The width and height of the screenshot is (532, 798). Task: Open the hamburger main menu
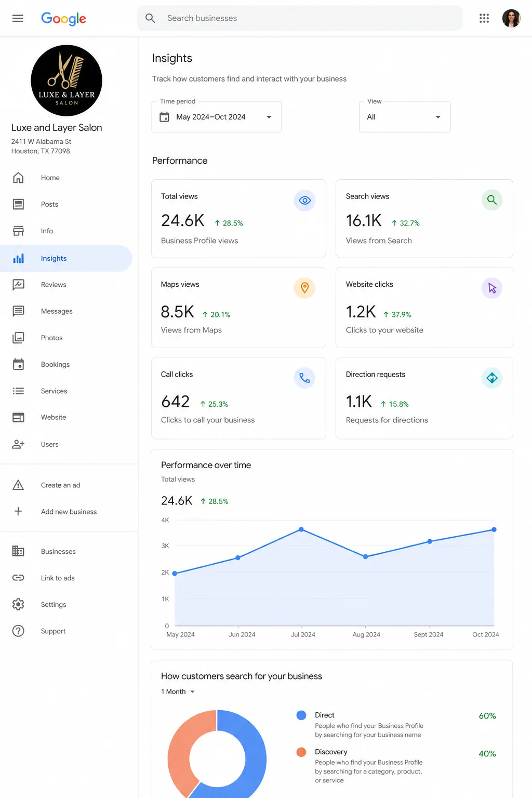coord(18,18)
